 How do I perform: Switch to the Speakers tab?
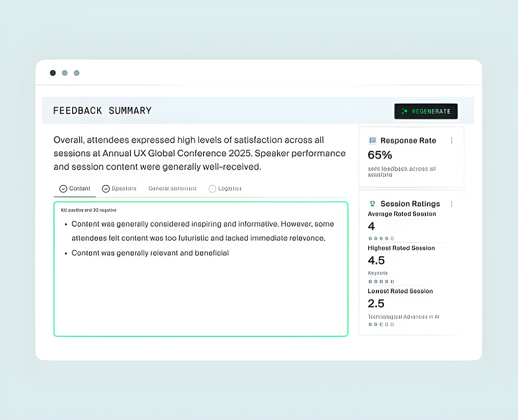[119, 189]
